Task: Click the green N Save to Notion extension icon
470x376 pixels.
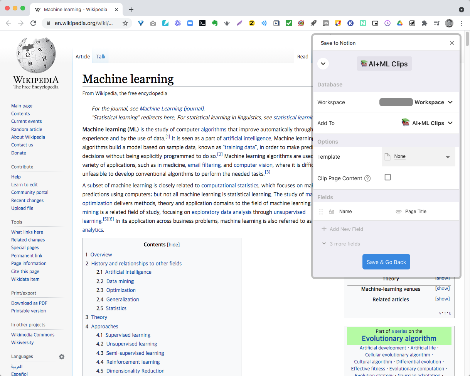Action: (x=363, y=23)
